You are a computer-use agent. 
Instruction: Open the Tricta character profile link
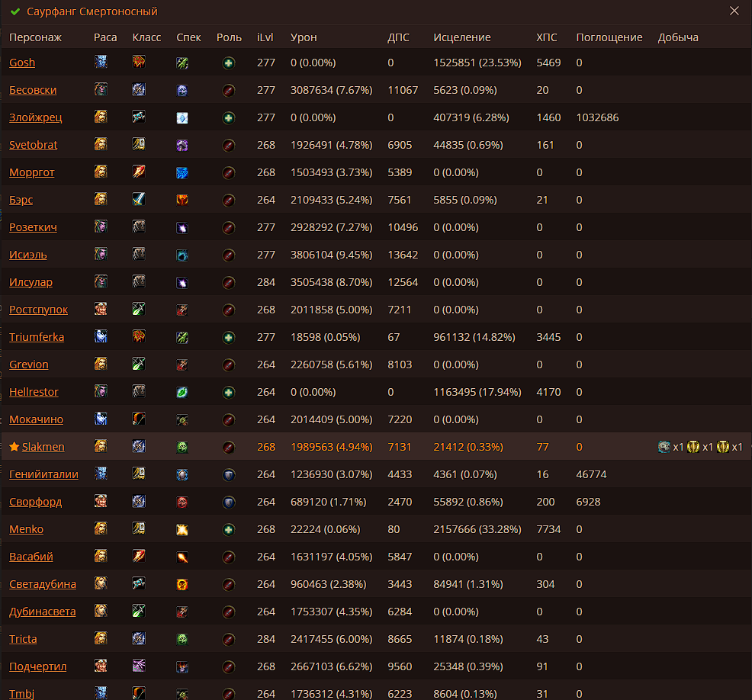pyautogui.click(x=23, y=639)
